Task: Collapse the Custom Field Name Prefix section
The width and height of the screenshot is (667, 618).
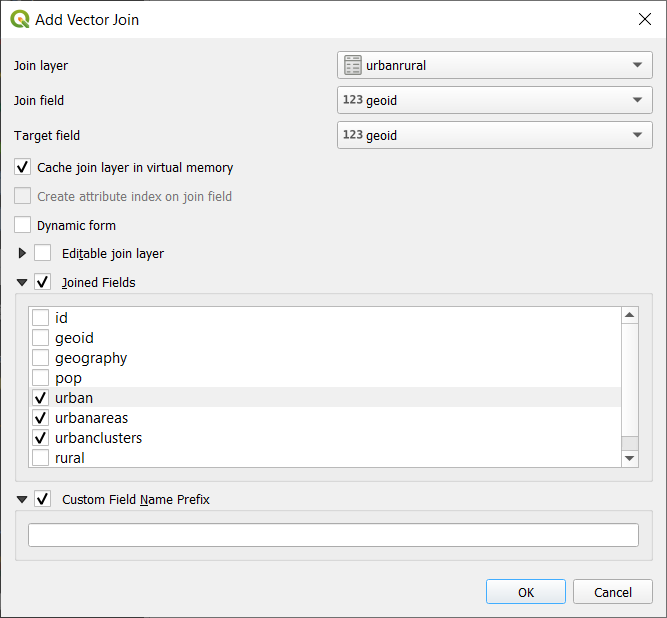Action: point(22,499)
